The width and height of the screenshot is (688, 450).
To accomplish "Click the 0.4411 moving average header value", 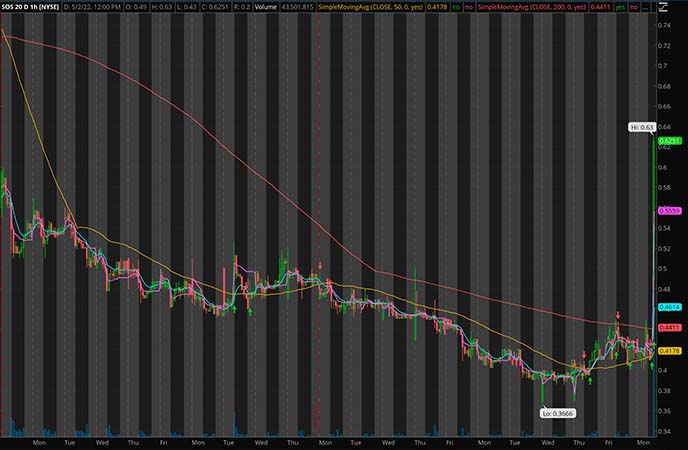I will tap(600, 7).
